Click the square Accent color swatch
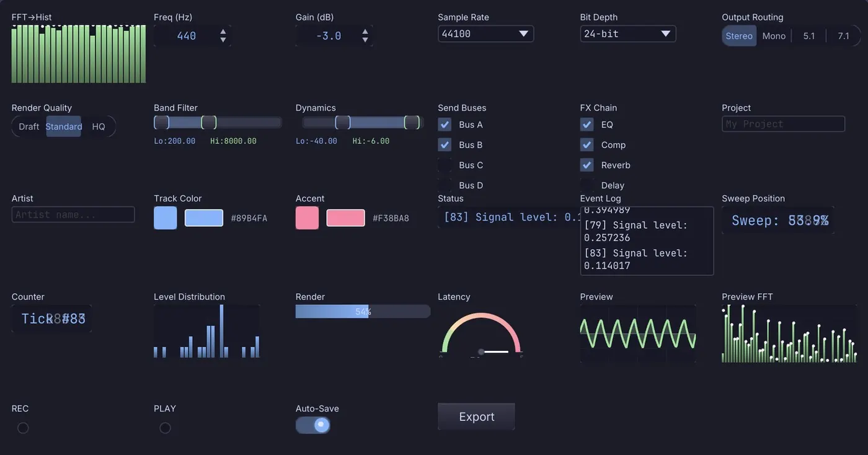This screenshot has width=868, height=455. [308, 218]
